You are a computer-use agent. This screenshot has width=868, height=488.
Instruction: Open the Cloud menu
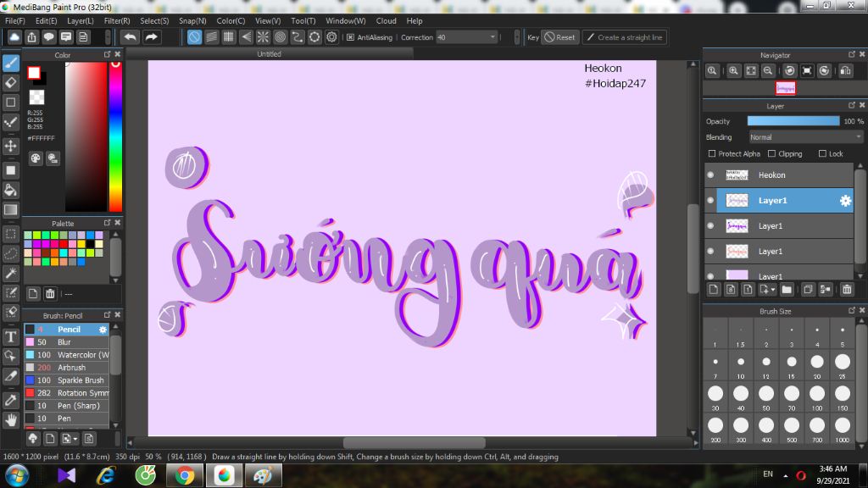tap(386, 20)
